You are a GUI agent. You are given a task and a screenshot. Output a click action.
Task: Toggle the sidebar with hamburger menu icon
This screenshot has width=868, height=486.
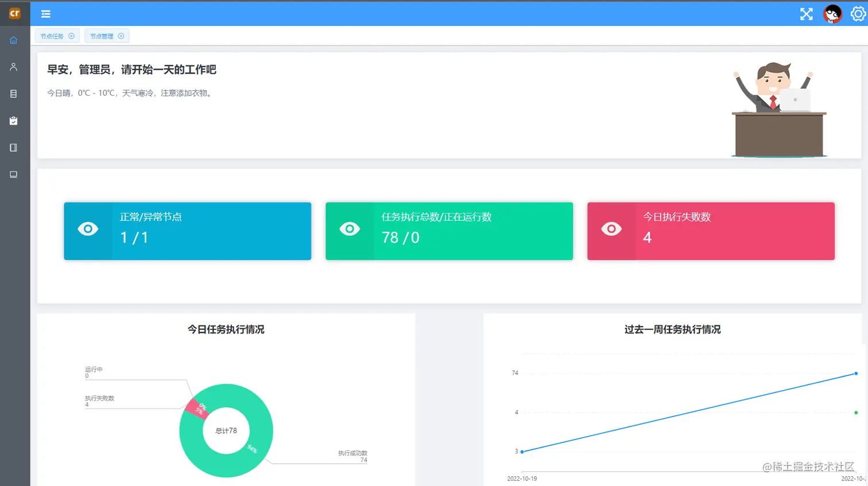(x=45, y=14)
